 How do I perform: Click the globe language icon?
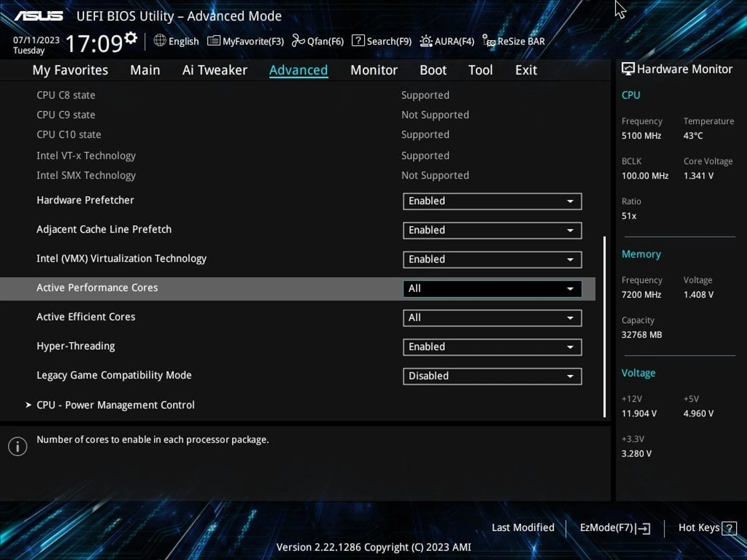160,40
